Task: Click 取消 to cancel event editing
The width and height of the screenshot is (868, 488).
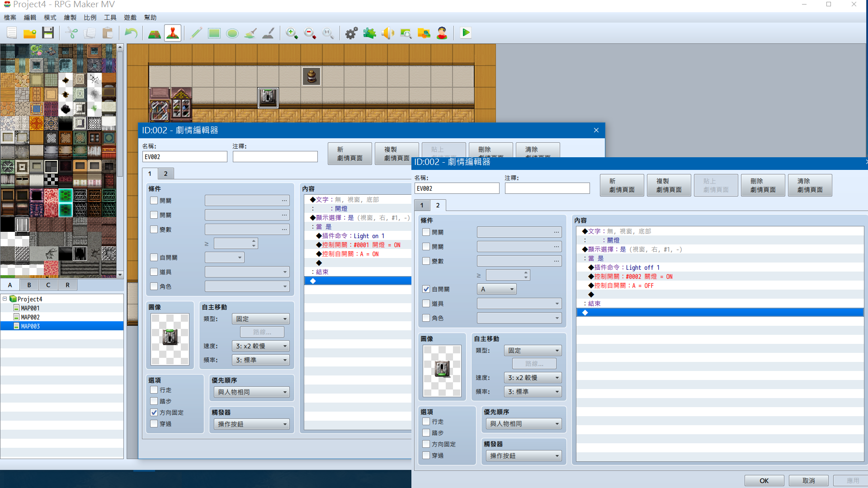Action: pos(809,481)
